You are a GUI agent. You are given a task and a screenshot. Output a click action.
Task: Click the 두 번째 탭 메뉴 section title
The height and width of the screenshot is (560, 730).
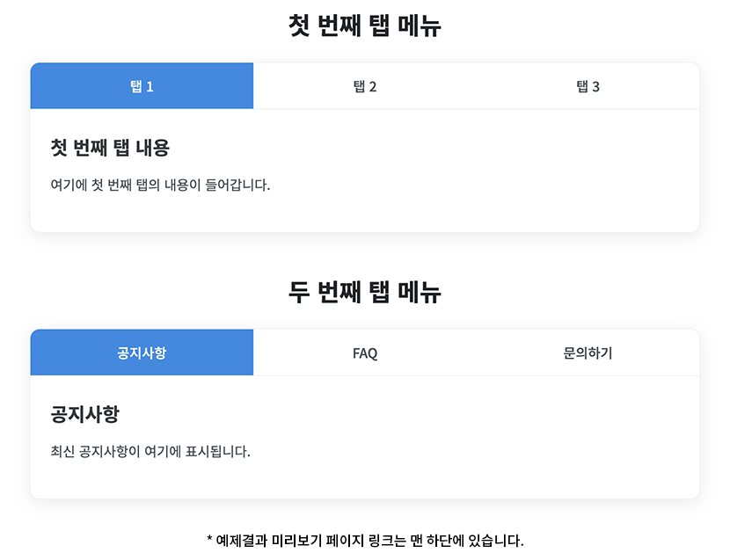[x=365, y=292]
